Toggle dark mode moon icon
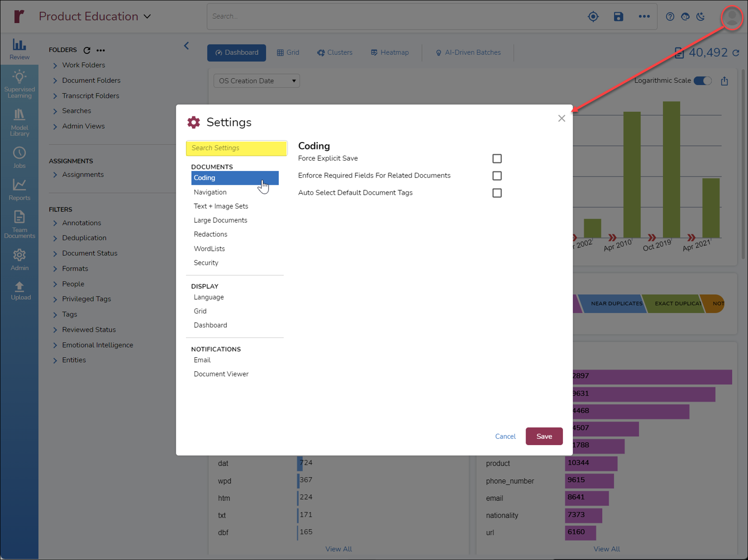 click(701, 17)
